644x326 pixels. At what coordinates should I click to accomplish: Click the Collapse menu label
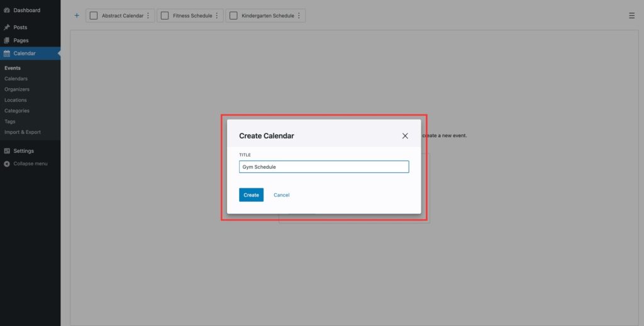30,164
